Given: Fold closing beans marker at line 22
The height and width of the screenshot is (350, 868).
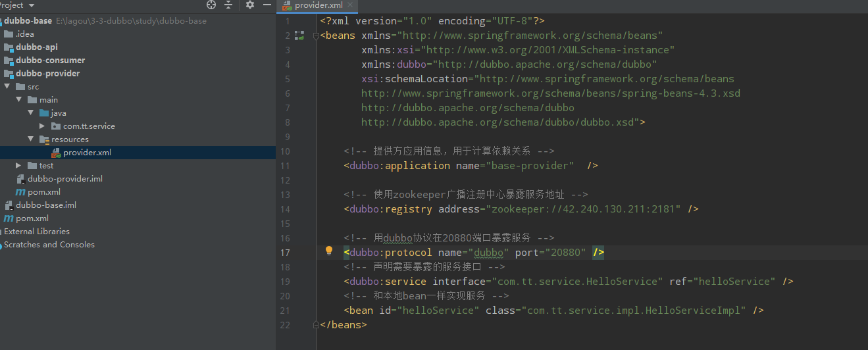Looking at the screenshot, I should click(x=316, y=325).
